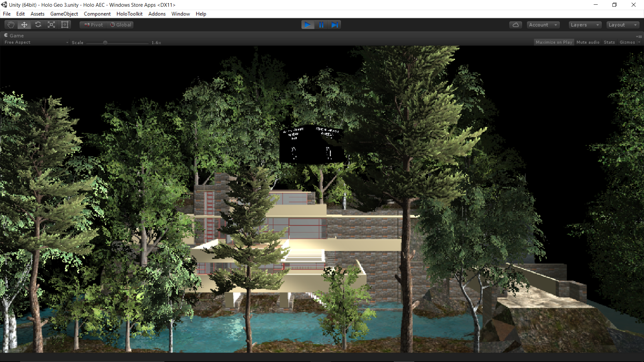Click the Unity logo icon in title bar
Image resolution: width=644 pixels, height=362 pixels.
tap(4, 5)
